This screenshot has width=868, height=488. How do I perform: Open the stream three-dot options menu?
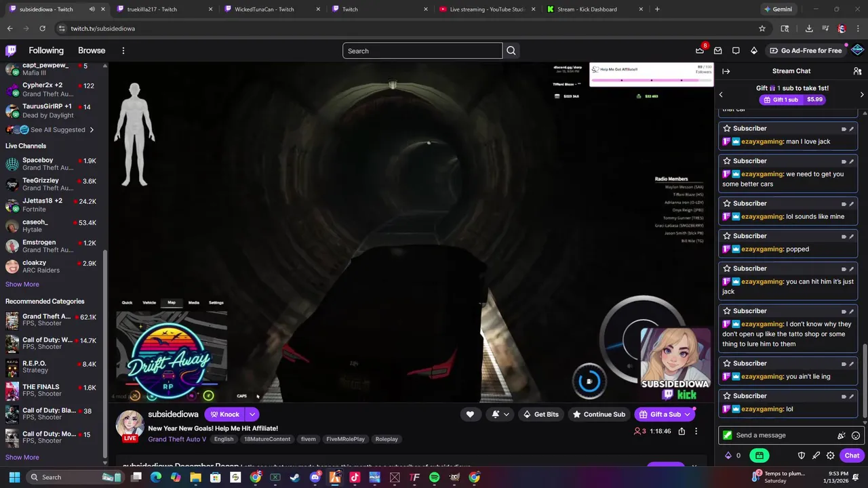(x=696, y=431)
